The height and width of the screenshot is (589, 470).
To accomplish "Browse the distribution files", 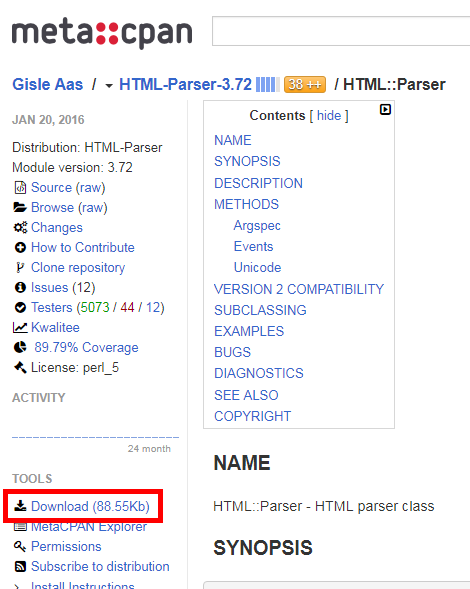I will click(x=53, y=207).
